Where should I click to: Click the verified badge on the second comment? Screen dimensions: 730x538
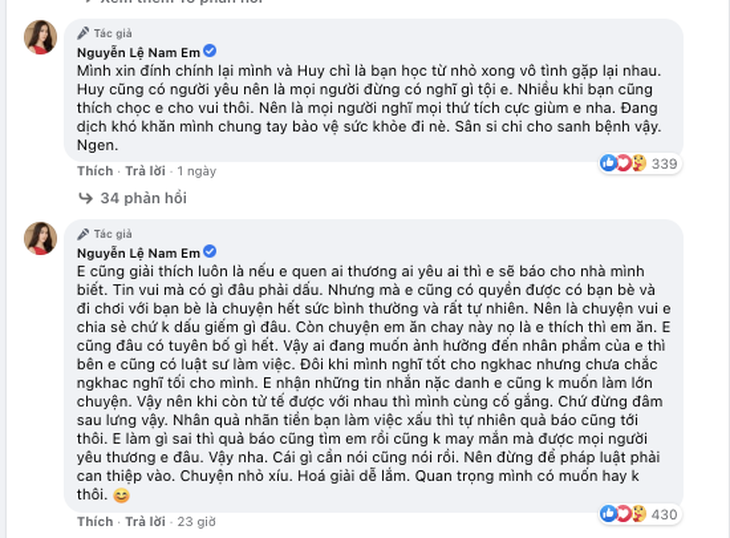(211, 251)
